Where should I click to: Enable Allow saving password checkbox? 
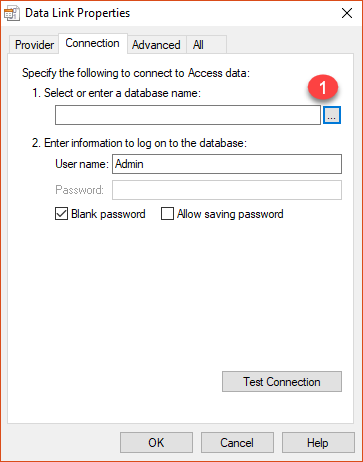pyautogui.click(x=167, y=214)
